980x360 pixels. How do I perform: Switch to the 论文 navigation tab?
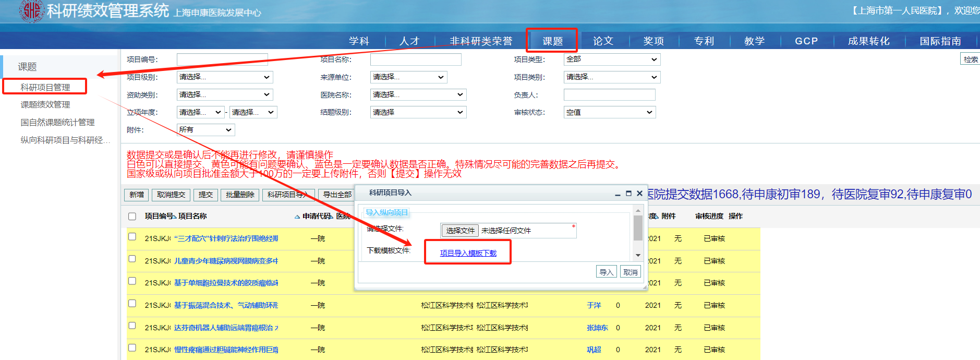point(603,41)
